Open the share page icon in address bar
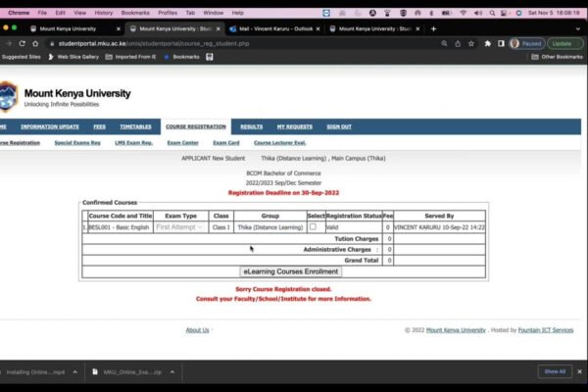Image resolution: width=588 pixels, height=392 pixels. tap(458, 43)
